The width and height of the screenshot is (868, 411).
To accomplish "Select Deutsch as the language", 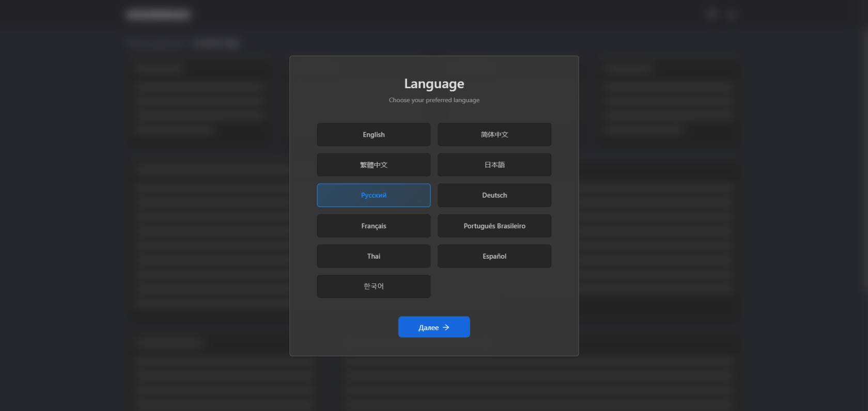I will (x=494, y=195).
